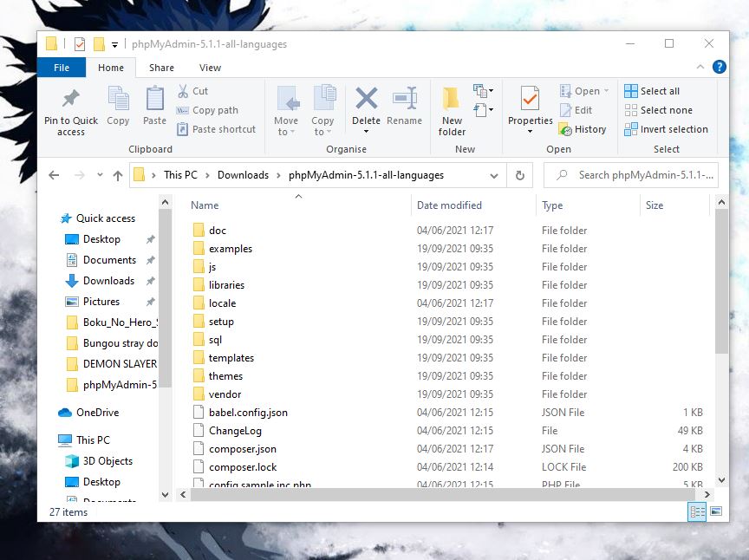749x560 pixels.
Task: Click the Refresh button beside address bar
Action: click(x=520, y=175)
